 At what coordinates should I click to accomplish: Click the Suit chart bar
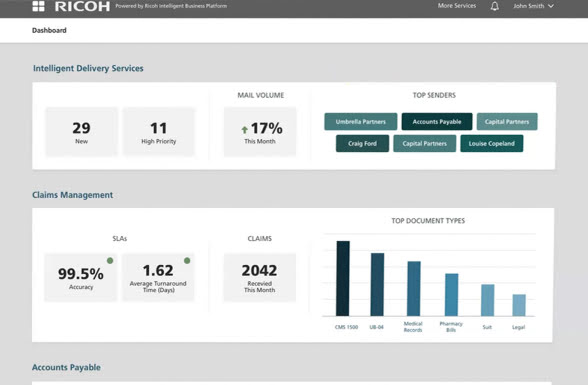tap(488, 300)
